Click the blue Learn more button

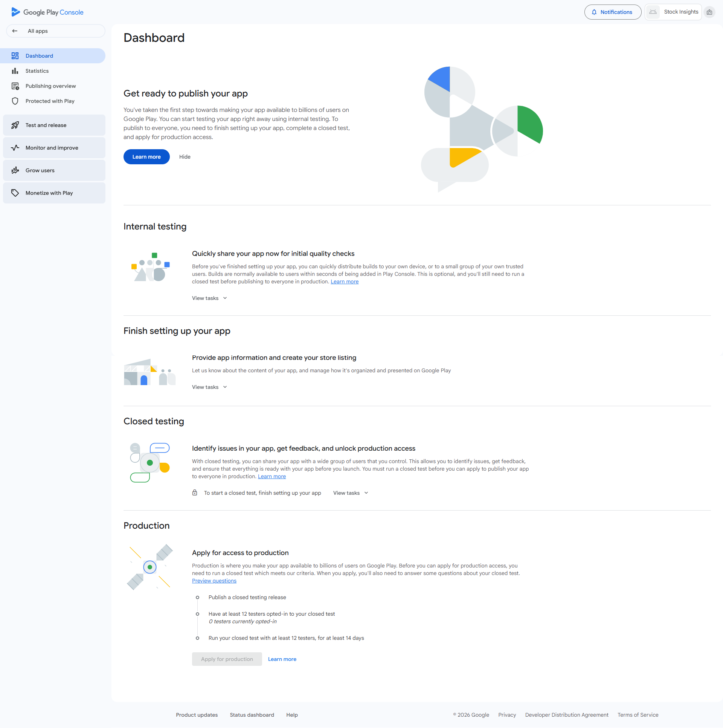point(146,157)
